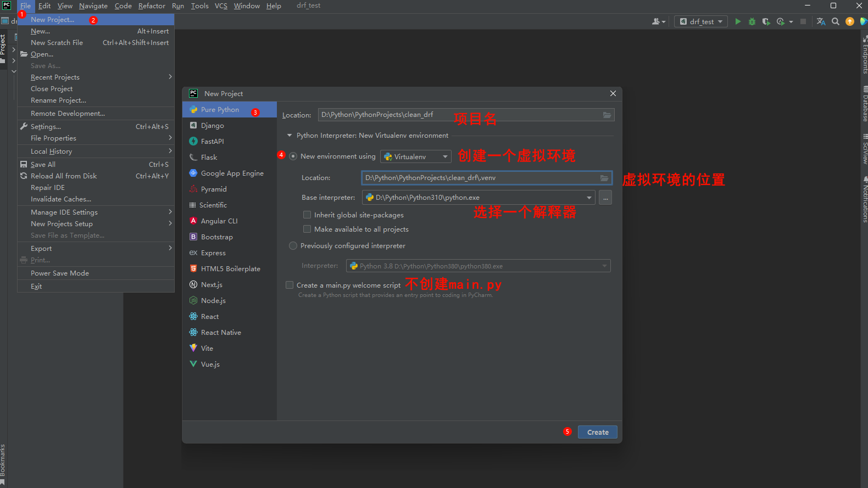Click the grey Stop square icon
The width and height of the screenshot is (868, 488).
tap(803, 21)
